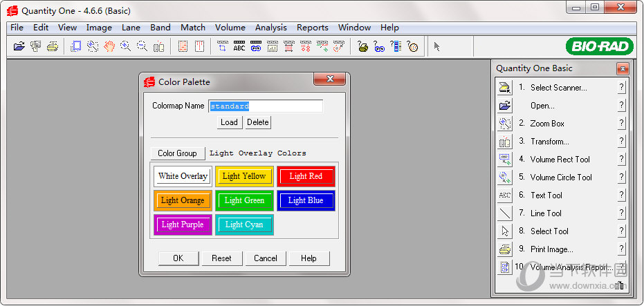Click the Volume Circle Tool label
This screenshot has height=306, width=644.
[561, 178]
